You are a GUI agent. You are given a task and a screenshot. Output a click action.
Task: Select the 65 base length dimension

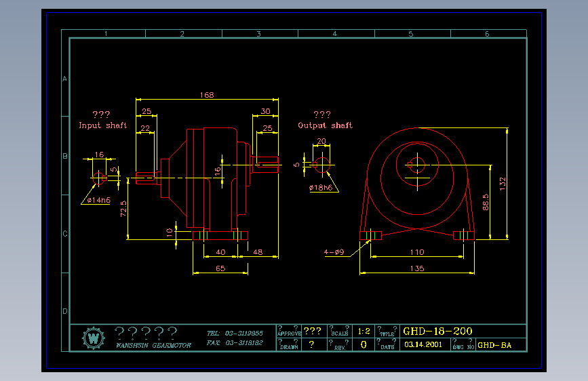(x=220, y=268)
